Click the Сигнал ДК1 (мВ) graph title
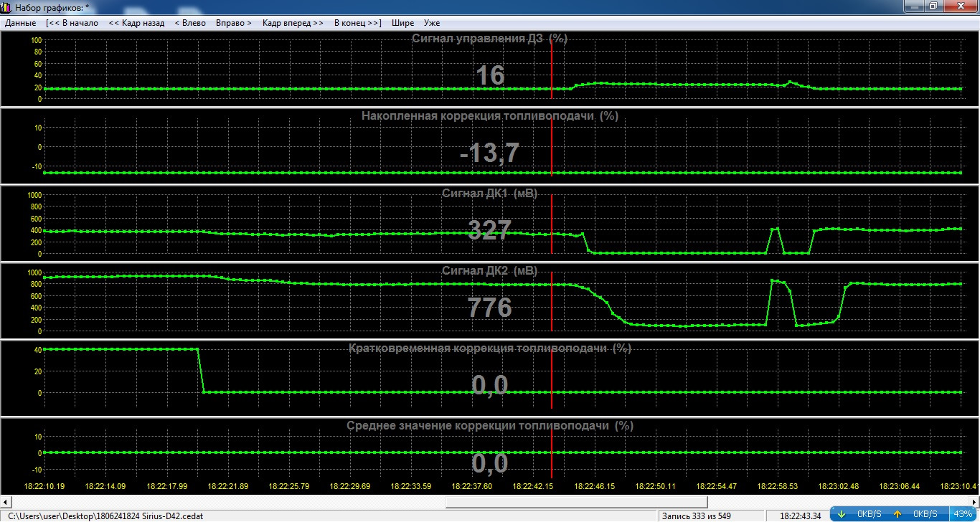 coord(490,194)
